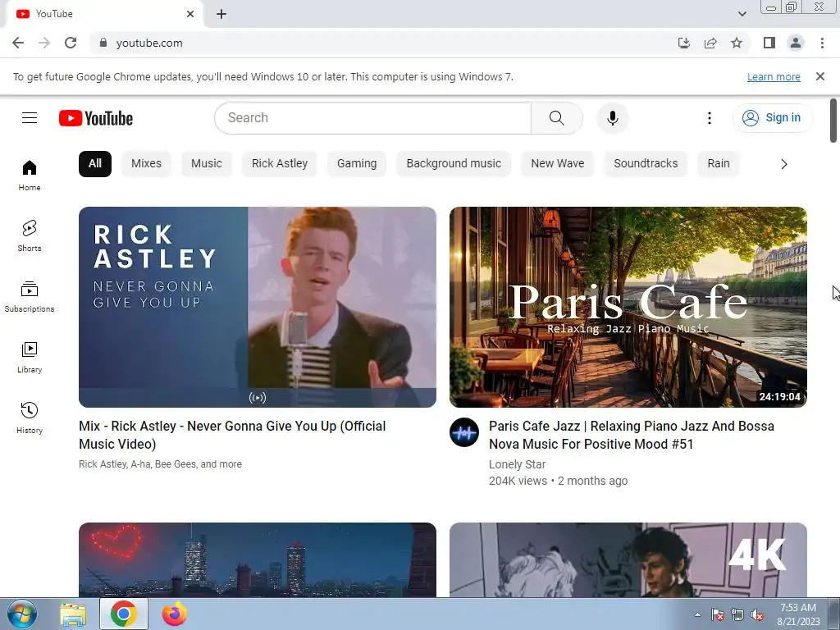Open YouTube settings three-dot menu
This screenshot has width=840, height=630.
point(710,118)
